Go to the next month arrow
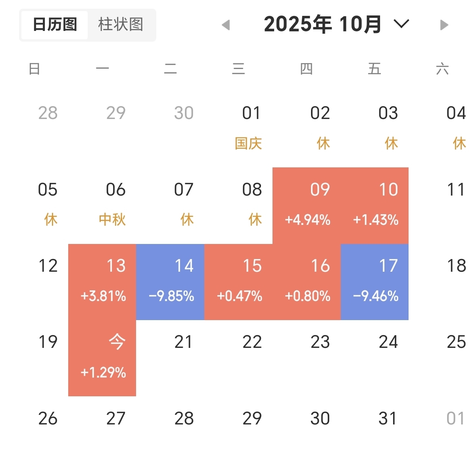Viewport: 476px width, 455px height. pos(444,25)
